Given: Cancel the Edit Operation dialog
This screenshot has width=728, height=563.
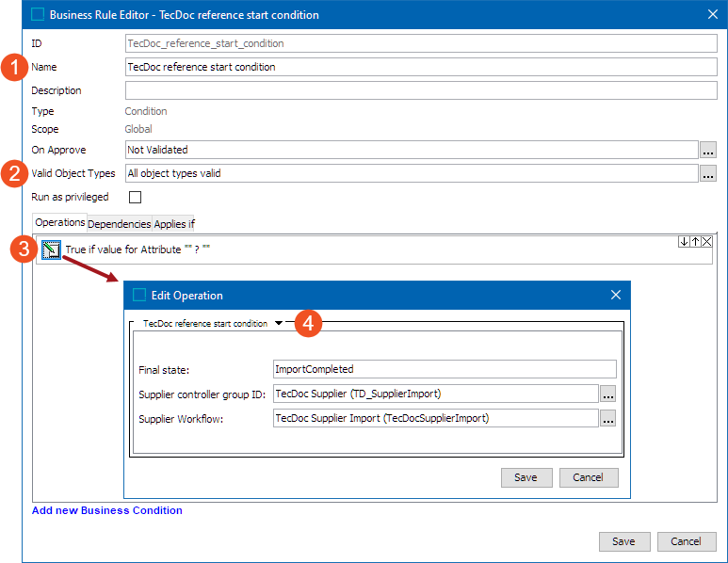Looking at the screenshot, I should [589, 477].
